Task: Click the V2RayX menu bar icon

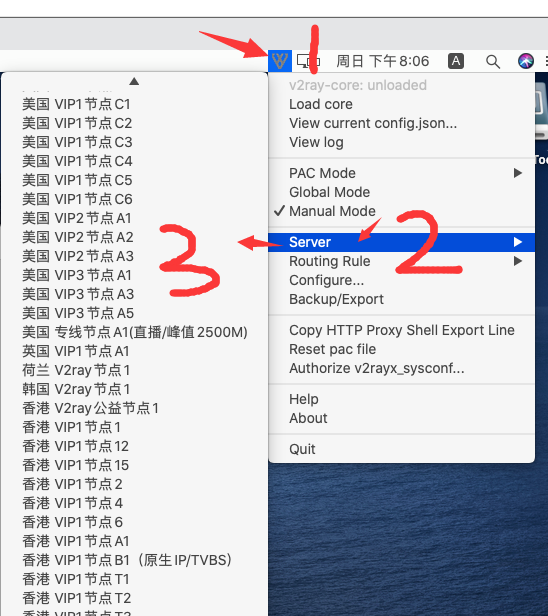Action: pos(280,61)
